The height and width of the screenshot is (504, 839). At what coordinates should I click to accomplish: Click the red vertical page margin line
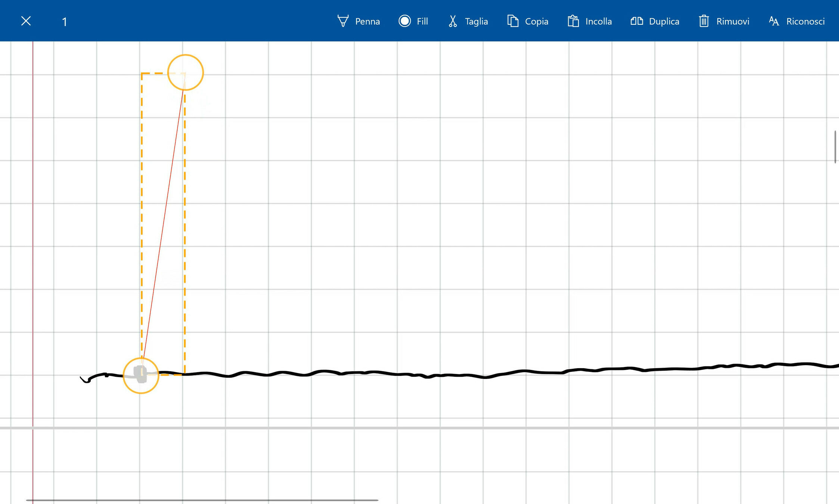[x=33, y=224]
